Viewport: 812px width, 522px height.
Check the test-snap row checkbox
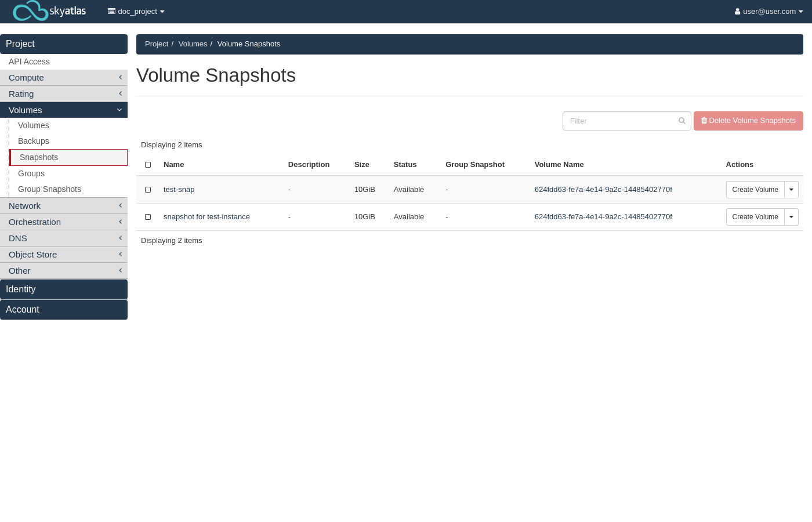point(148,190)
